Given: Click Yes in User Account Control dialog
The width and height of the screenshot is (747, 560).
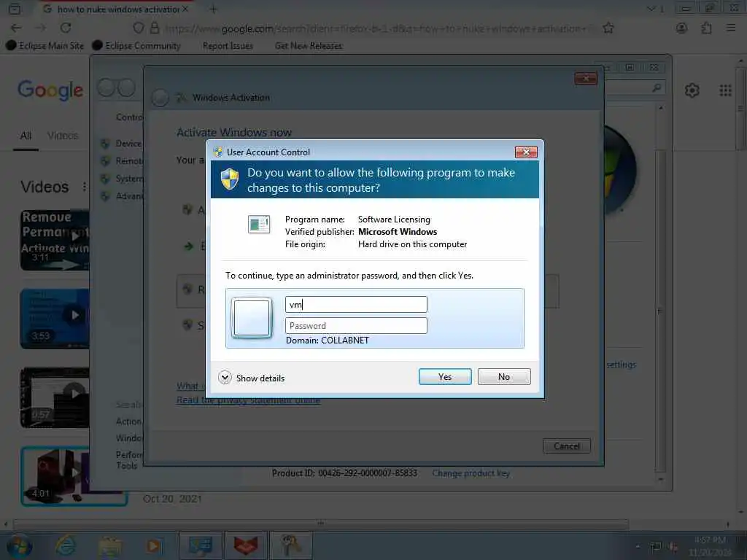Looking at the screenshot, I should pyautogui.click(x=444, y=377).
